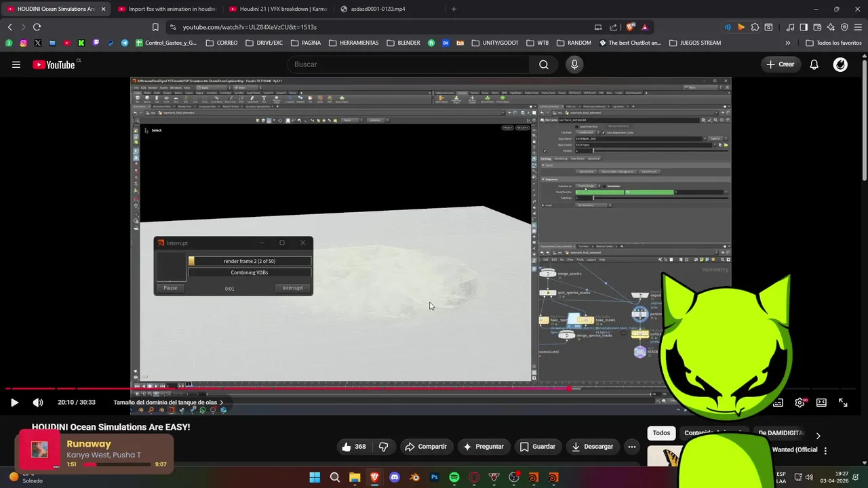Open the Brave main menu icon
Image resolution: width=868 pixels, height=488 pixels.
click(x=858, y=27)
